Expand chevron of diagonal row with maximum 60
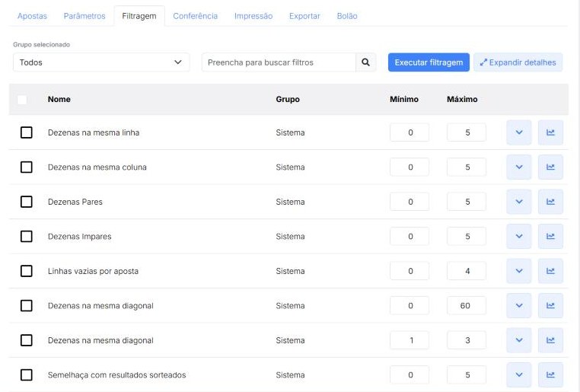Image resolution: width=580 pixels, height=392 pixels. [x=519, y=305]
